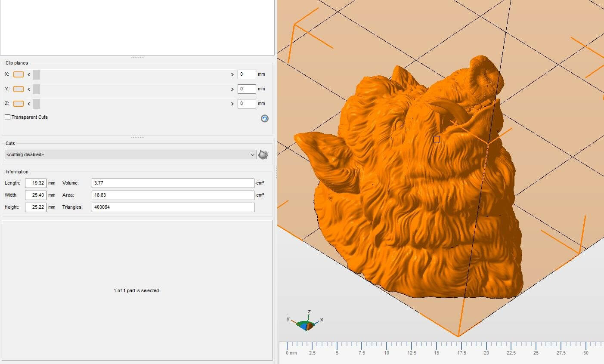
Task: Enable the Transparent Cuts checkbox
Action: (8, 117)
